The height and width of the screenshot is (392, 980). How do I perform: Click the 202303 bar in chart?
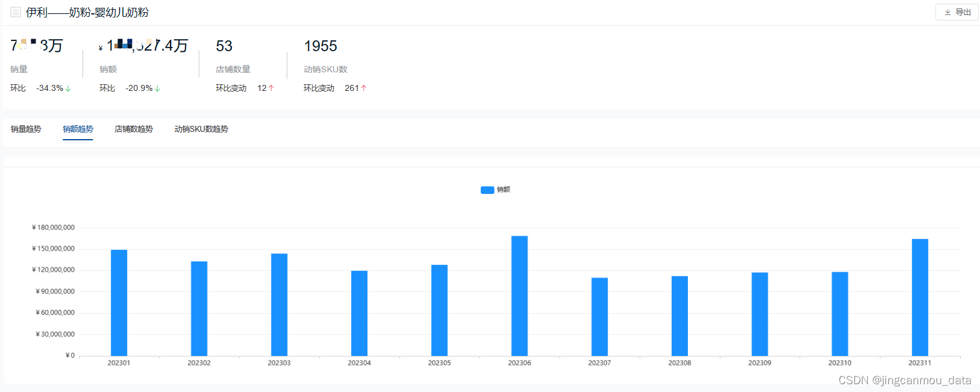[279, 305]
